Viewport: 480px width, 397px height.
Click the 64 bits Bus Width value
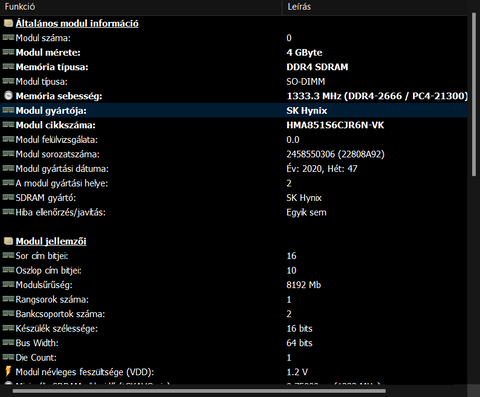pos(300,343)
